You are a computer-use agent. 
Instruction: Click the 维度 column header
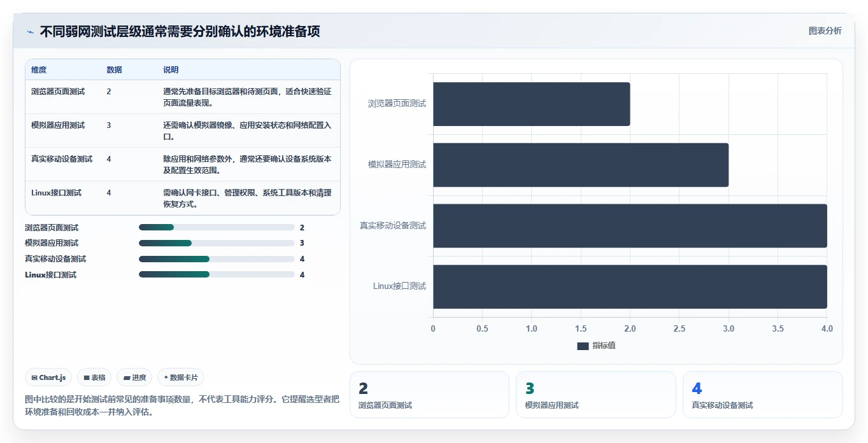click(x=39, y=70)
